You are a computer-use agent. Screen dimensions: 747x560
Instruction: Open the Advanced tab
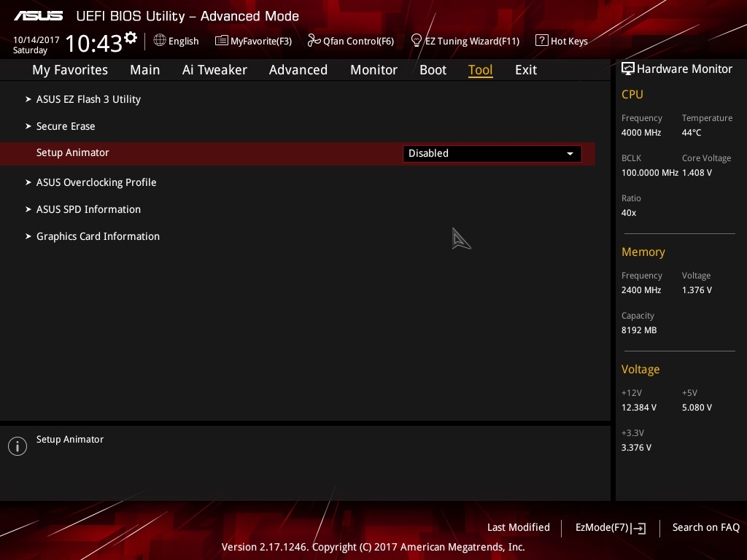tap(298, 70)
